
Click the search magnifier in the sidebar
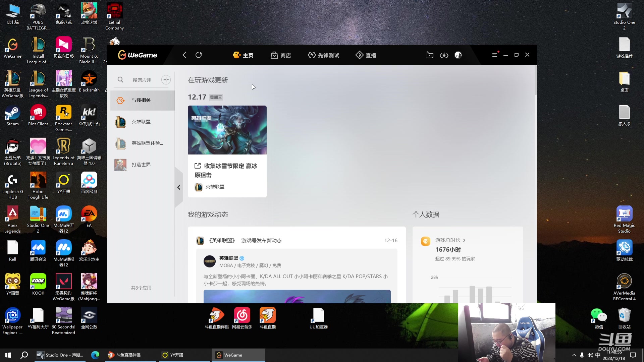pyautogui.click(x=120, y=80)
